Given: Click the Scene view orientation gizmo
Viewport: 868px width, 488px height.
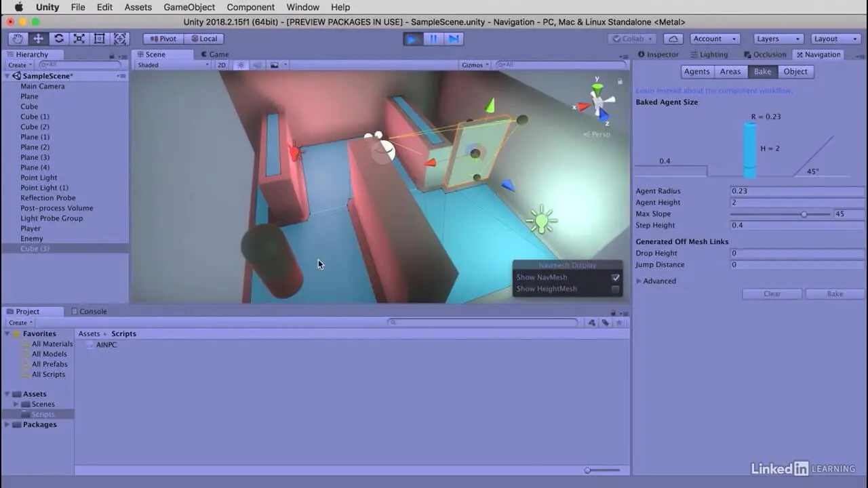Looking at the screenshot, I should pyautogui.click(x=598, y=102).
